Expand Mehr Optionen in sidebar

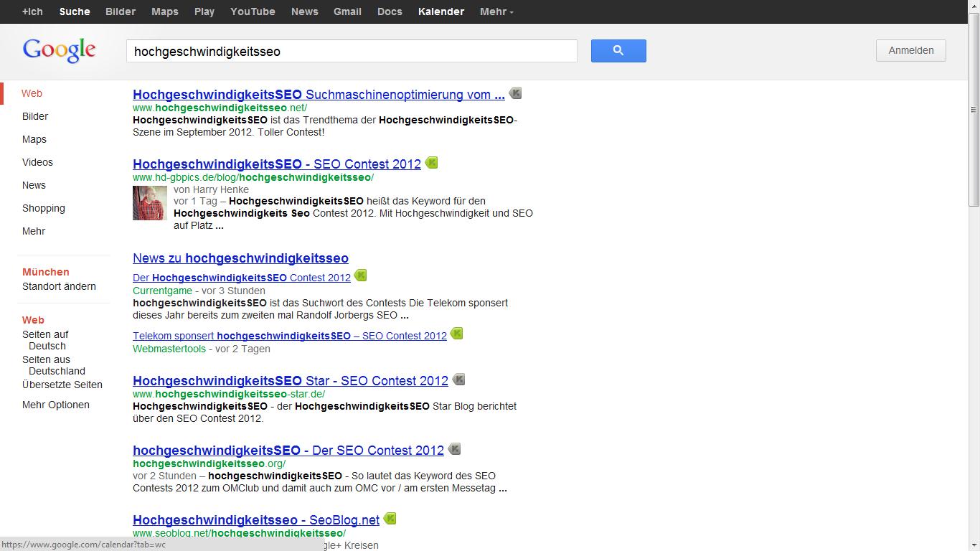point(56,405)
